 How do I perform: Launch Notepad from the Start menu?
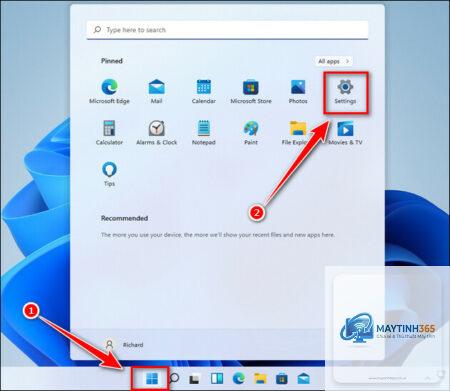(x=204, y=133)
